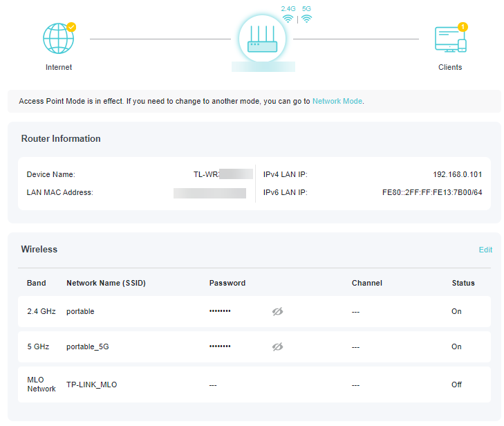Click the Password column header
The height and width of the screenshot is (426, 504).
pos(227,284)
